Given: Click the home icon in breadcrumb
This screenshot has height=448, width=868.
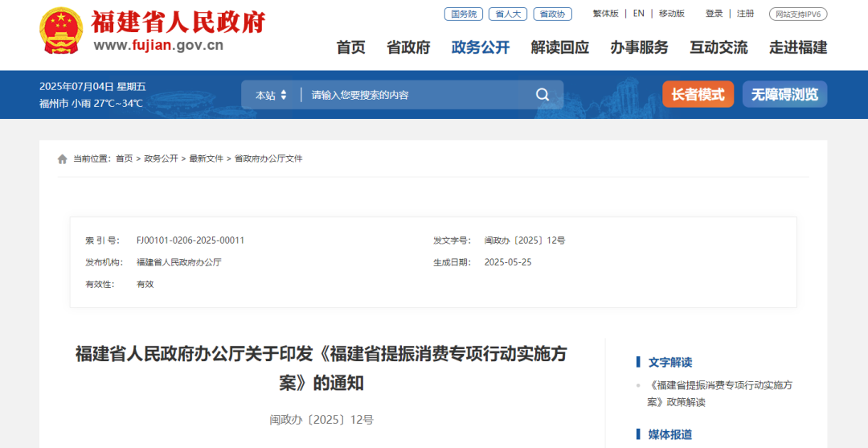Looking at the screenshot, I should 62,159.
